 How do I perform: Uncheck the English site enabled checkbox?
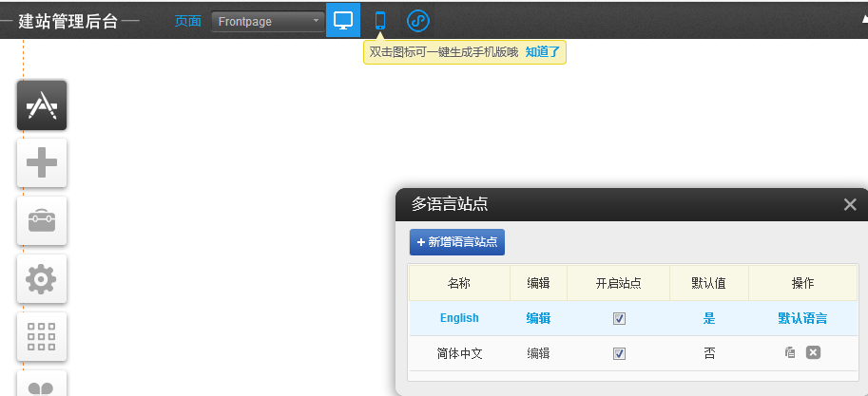[x=619, y=319]
